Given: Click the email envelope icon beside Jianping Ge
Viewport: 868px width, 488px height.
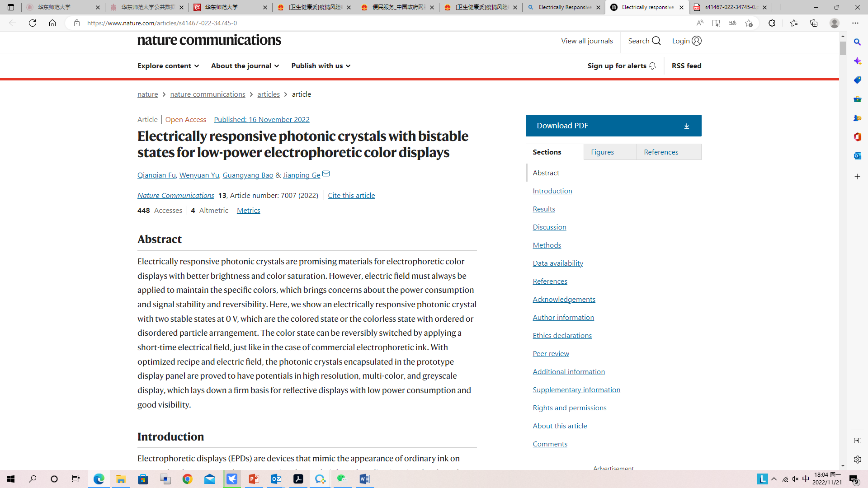Looking at the screenshot, I should point(326,174).
